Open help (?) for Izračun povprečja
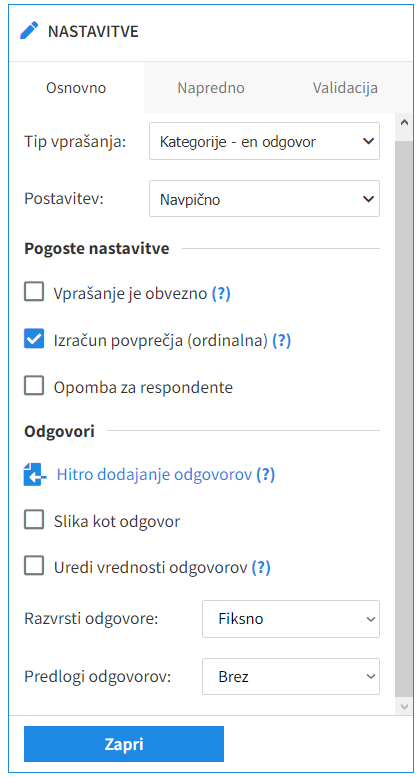This screenshot has height=778, width=420. 281,340
